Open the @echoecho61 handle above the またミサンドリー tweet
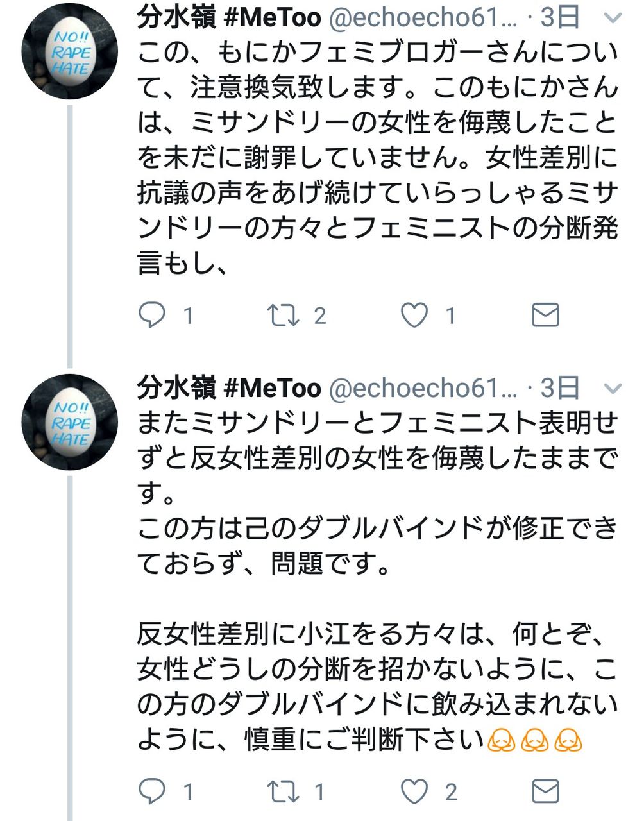Screen dimensions: 644x821 click(x=422, y=389)
